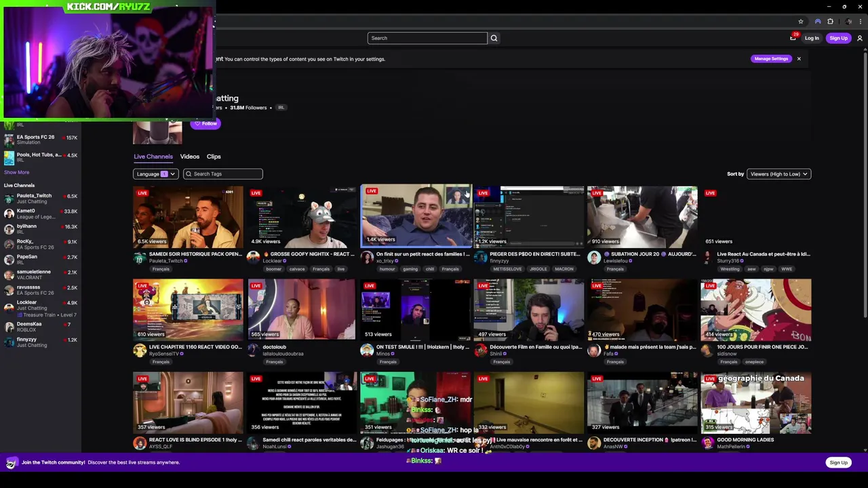Click the blue extension icon in toolbar

818,22
